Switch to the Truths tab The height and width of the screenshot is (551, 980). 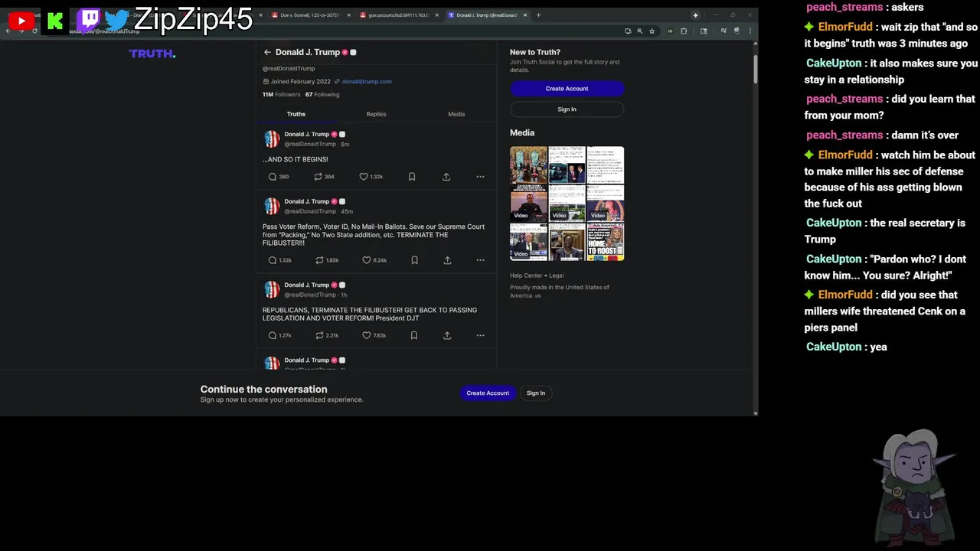pos(296,114)
